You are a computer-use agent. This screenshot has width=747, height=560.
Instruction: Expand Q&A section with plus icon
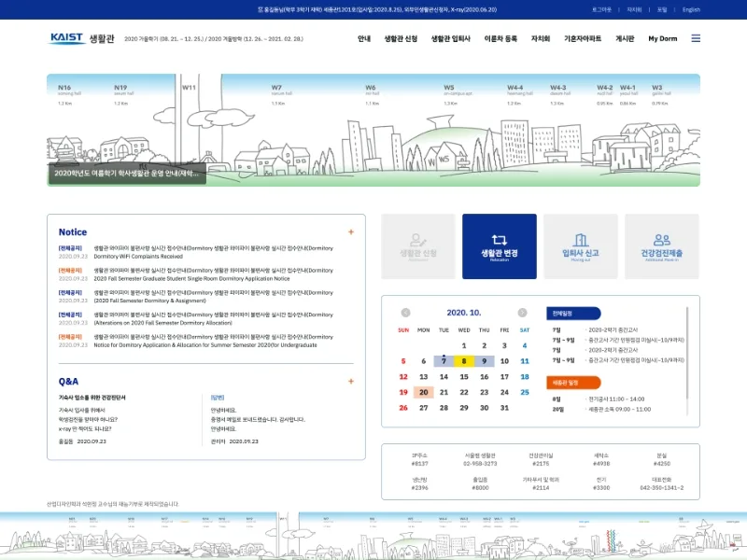(x=351, y=382)
